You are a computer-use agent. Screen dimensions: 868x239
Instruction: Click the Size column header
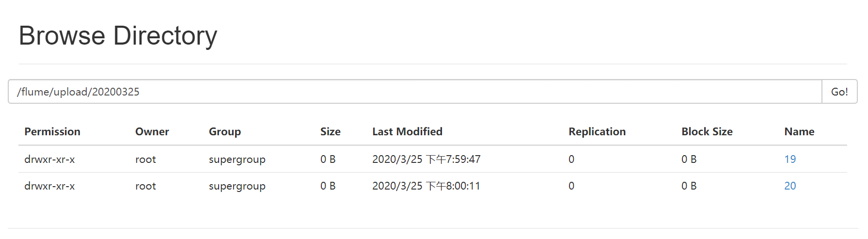pos(331,131)
